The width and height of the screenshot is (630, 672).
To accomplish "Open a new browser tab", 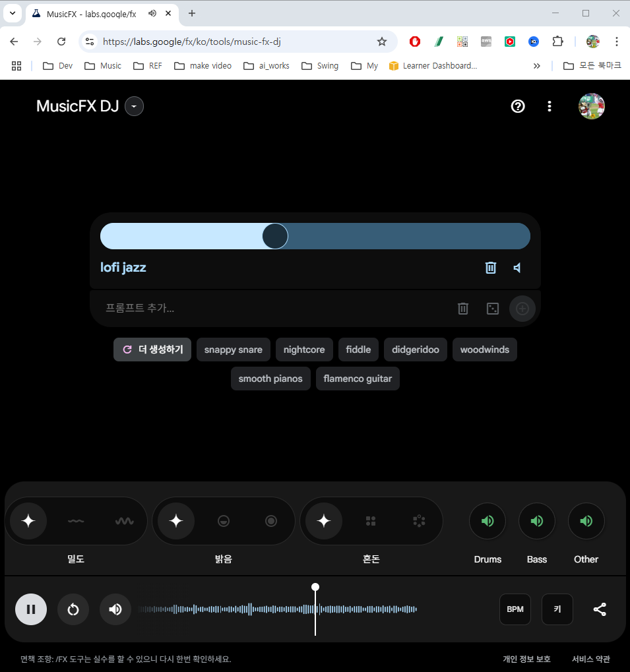I will 192,14.
